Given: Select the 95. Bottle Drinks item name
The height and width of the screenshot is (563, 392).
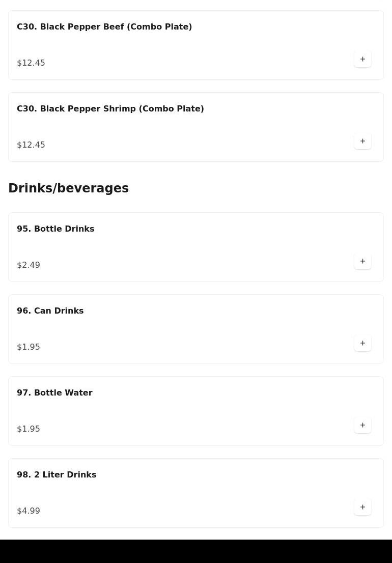Looking at the screenshot, I should click(x=55, y=229).
